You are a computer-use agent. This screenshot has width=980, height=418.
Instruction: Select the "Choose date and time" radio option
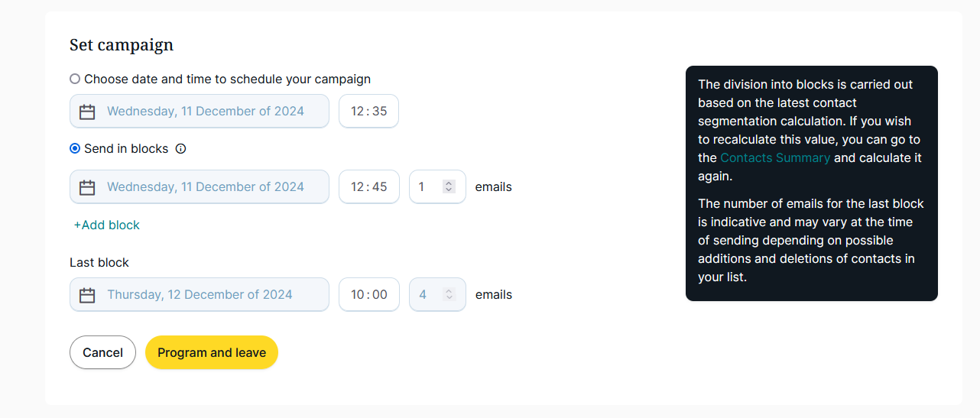coord(75,79)
